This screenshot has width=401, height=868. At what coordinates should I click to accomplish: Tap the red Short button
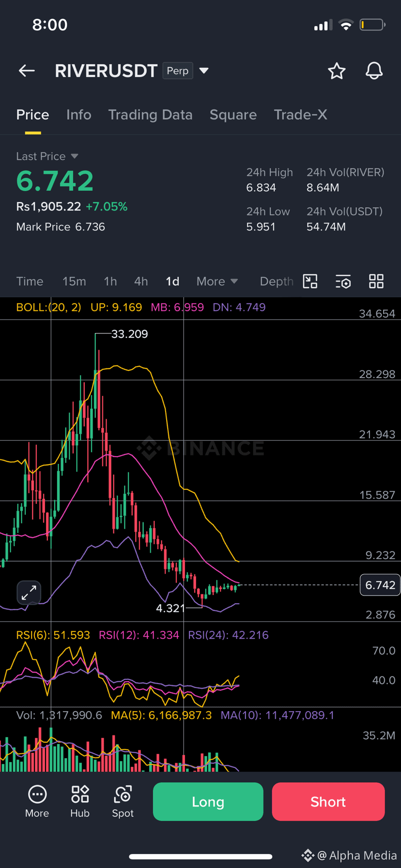pyautogui.click(x=328, y=802)
